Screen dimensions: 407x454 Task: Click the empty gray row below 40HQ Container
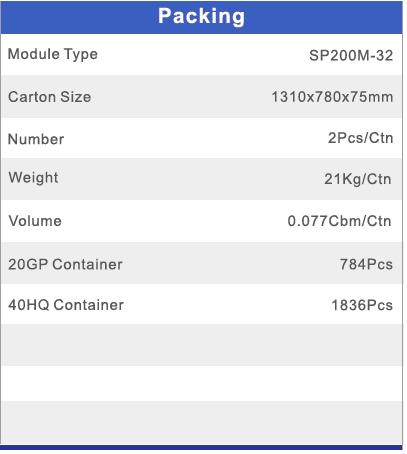point(201,345)
